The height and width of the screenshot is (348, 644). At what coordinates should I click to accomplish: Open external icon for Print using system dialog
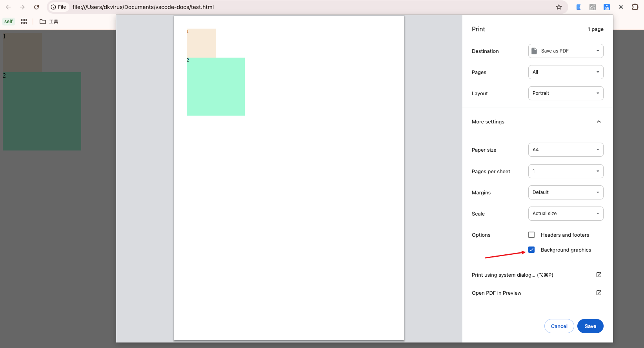[599, 275]
